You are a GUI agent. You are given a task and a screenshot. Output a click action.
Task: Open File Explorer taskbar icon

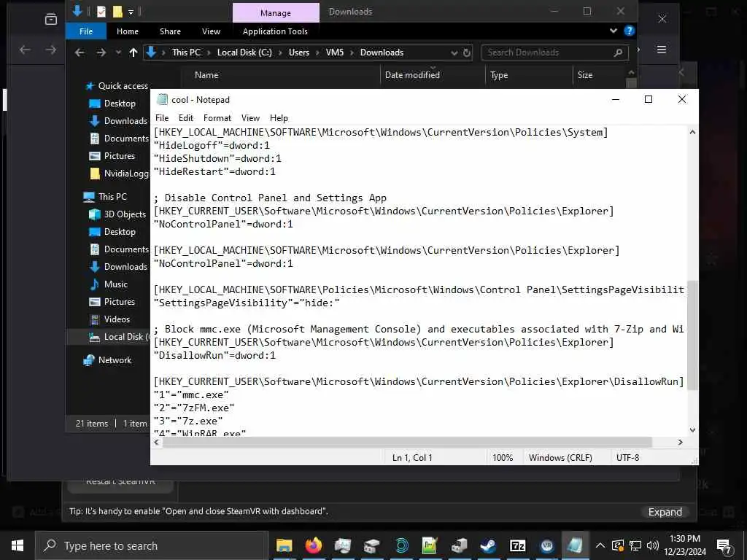pyautogui.click(x=285, y=545)
